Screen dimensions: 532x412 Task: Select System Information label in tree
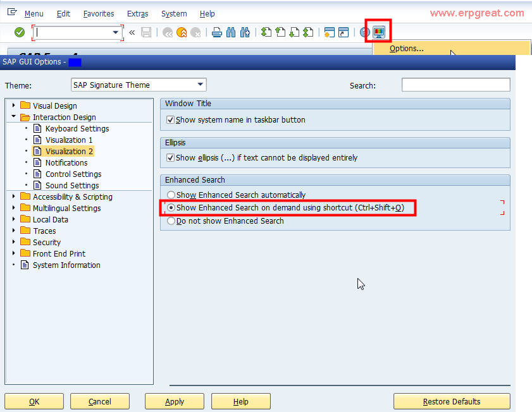[x=66, y=265]
